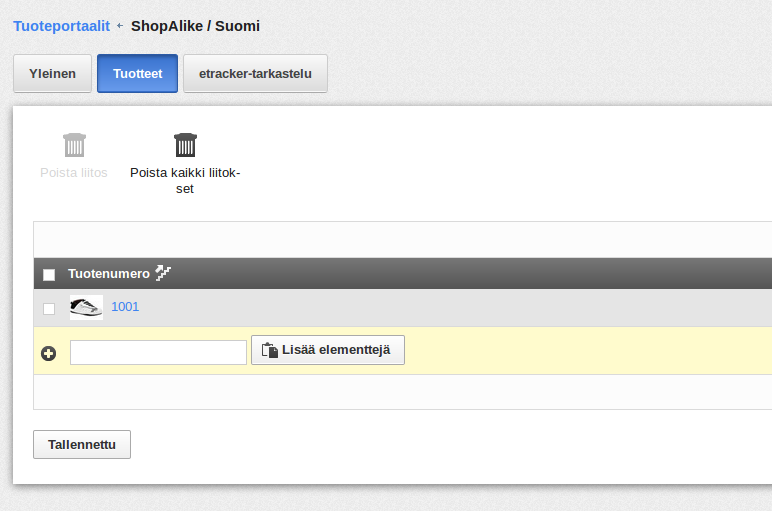Open the product number 1001 link
772x511 pixels.
(x=125, y=307)
